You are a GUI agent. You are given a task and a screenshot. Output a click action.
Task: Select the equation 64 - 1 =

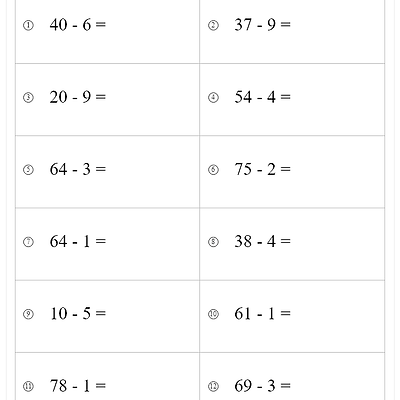click(78, 241)
